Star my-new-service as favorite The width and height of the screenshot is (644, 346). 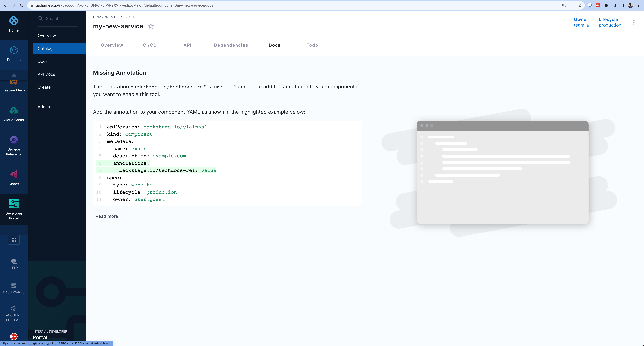(151, 26)
